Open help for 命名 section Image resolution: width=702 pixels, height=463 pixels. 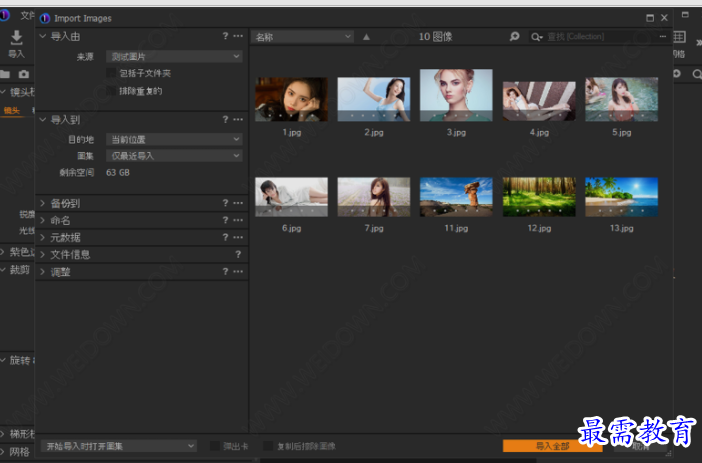(x=225, y=220)
